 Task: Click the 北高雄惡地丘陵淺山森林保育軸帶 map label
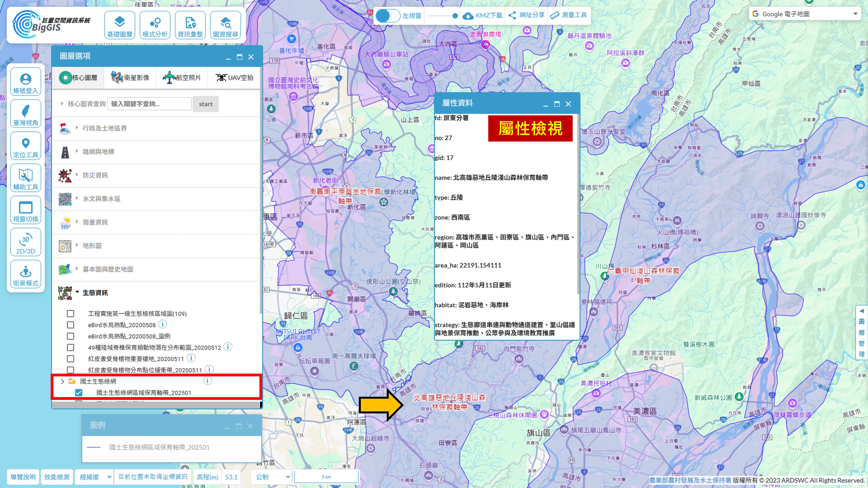coord(450,402)
